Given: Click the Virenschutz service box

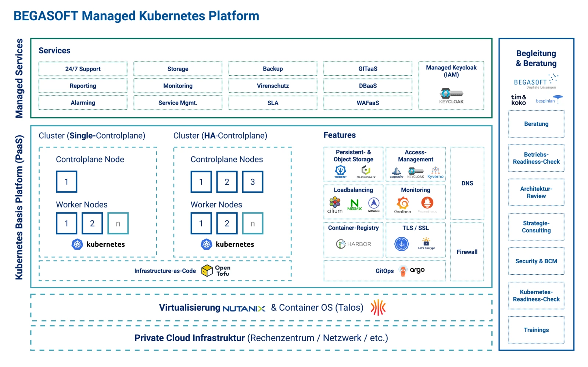Looking at the screenshot, I should click(x=273, y=86).
